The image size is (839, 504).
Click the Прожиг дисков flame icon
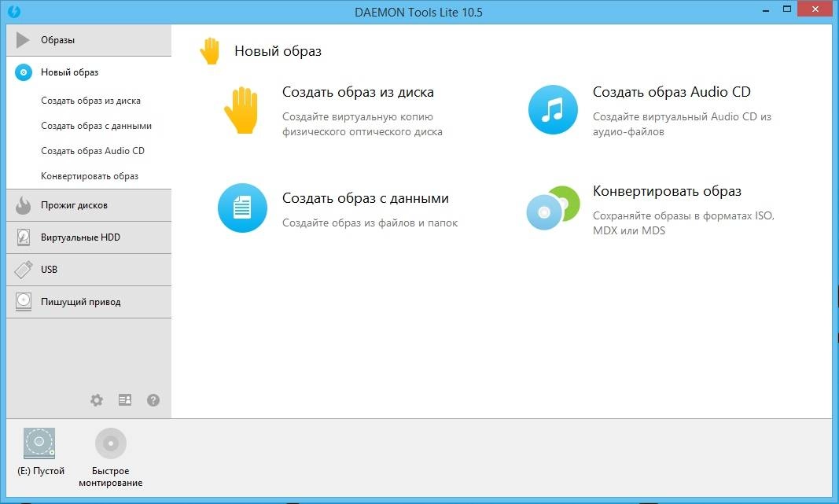23,205
